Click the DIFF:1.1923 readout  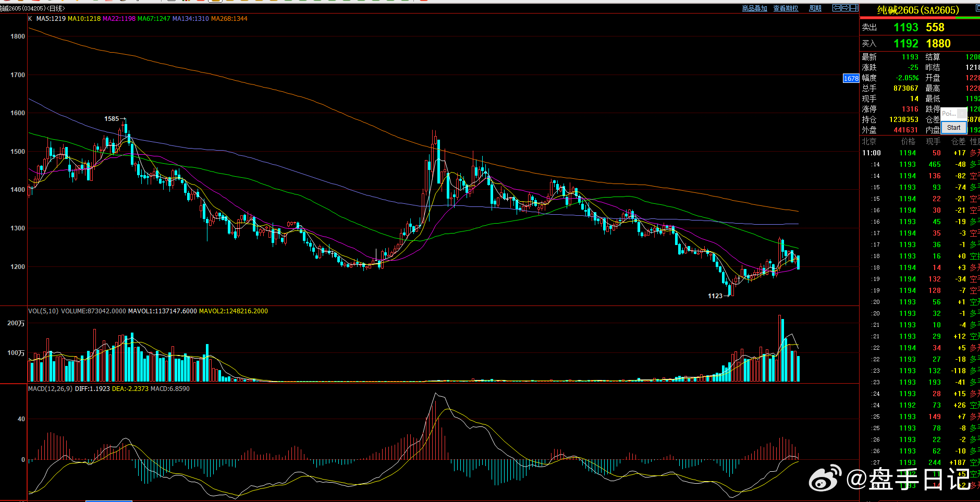point(92,389)
